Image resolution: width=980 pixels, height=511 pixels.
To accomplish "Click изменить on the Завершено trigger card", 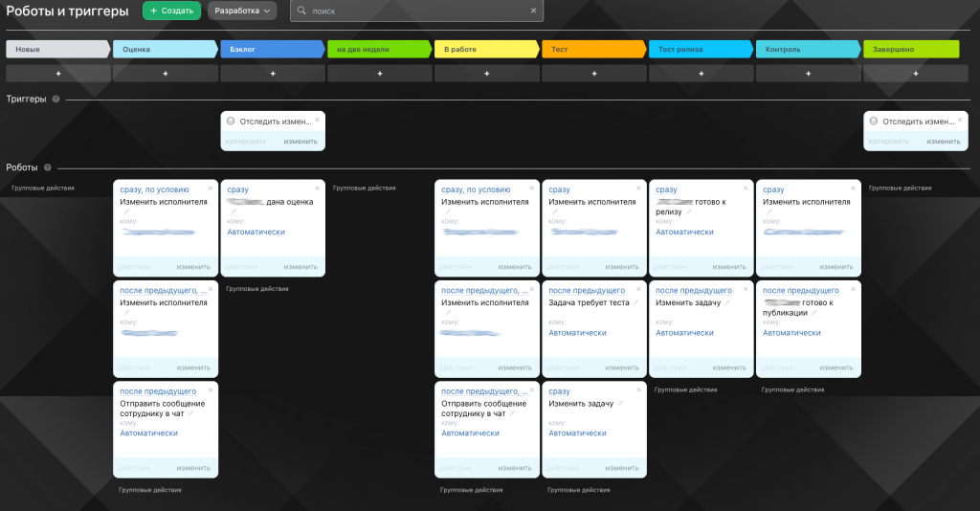I will tap(943, 142).
